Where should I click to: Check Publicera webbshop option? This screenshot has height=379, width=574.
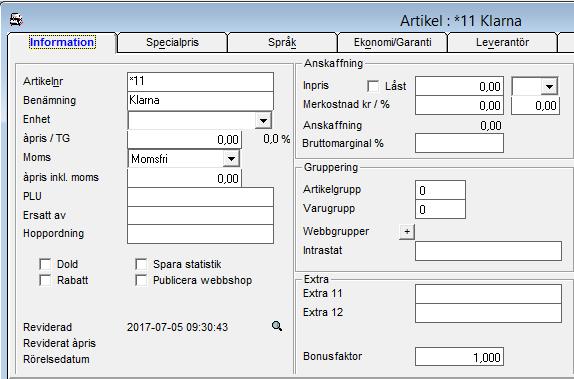click(141, 280)
